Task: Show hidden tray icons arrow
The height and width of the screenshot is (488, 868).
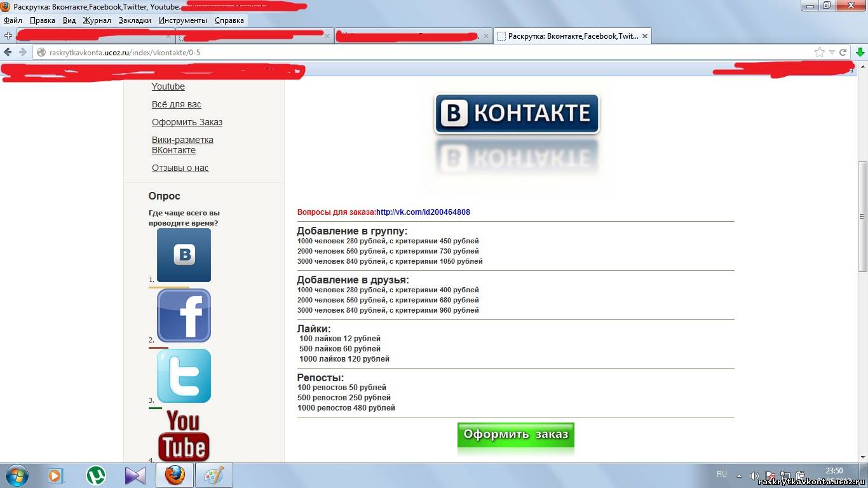Action: click(739, 475)
